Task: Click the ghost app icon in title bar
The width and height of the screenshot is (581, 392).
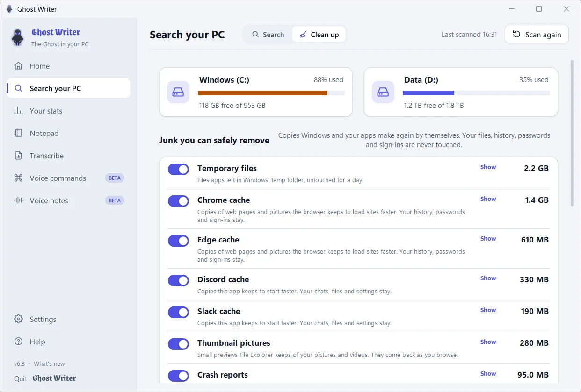Action: point(9,9)
